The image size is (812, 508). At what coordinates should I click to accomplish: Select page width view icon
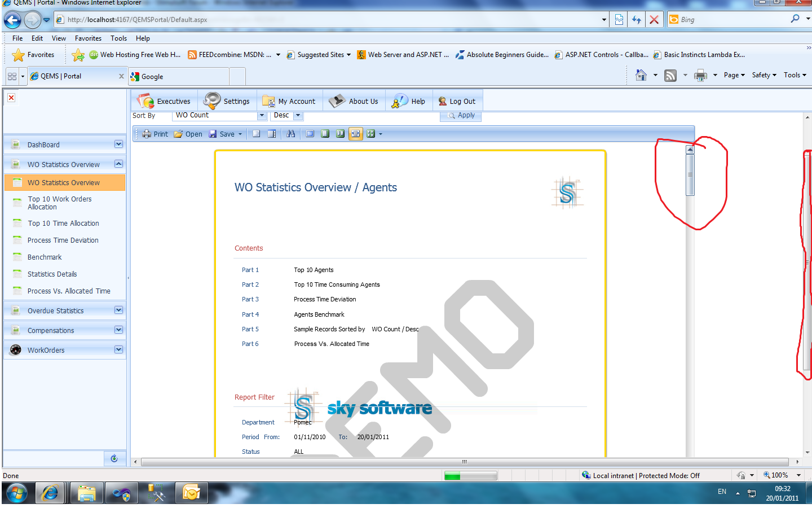point(355,134)
